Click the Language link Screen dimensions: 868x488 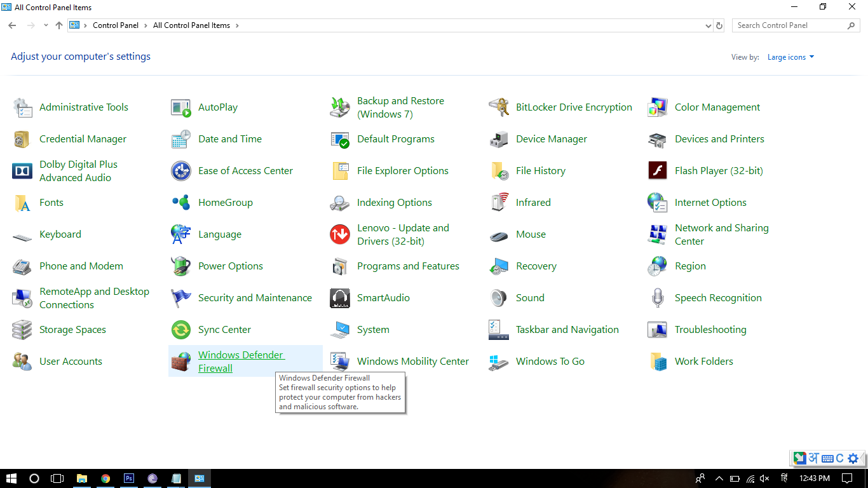pyautogui.click(x=220, y=234)
